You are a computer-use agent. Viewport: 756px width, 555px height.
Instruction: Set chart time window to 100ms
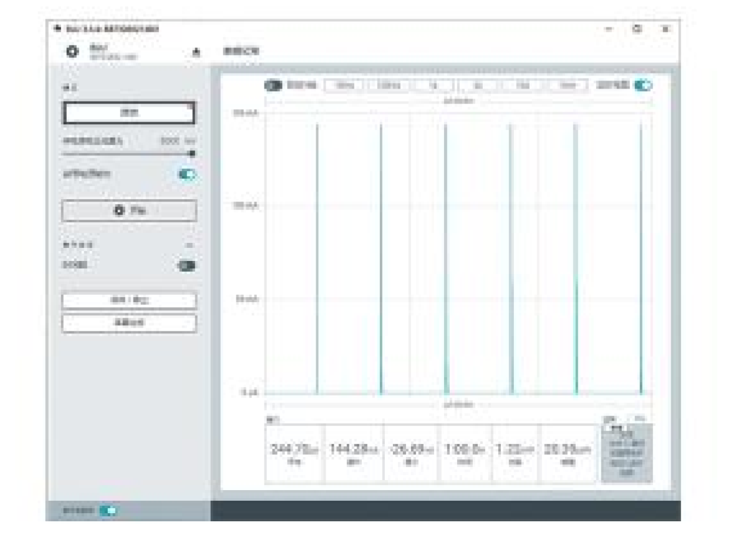pos(387,86)
